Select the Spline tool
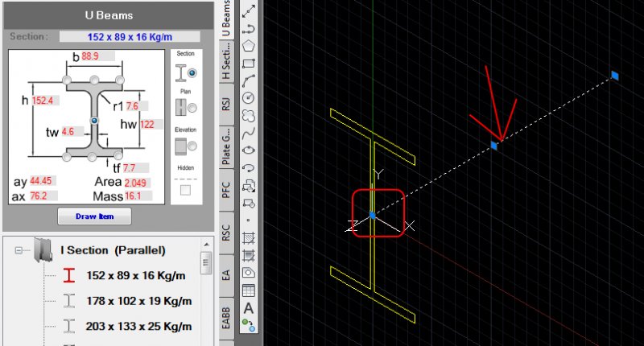 (x=249, y=133)
